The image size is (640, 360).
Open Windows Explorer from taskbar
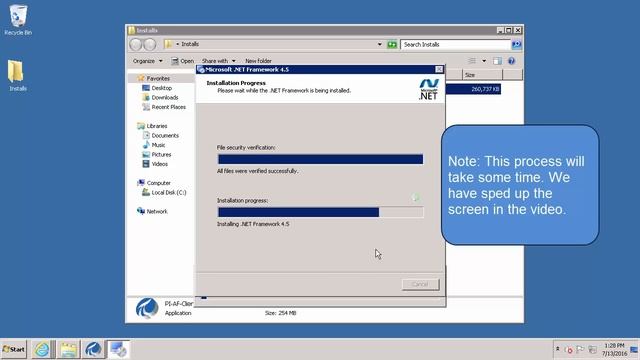click(x=68, y=349)
